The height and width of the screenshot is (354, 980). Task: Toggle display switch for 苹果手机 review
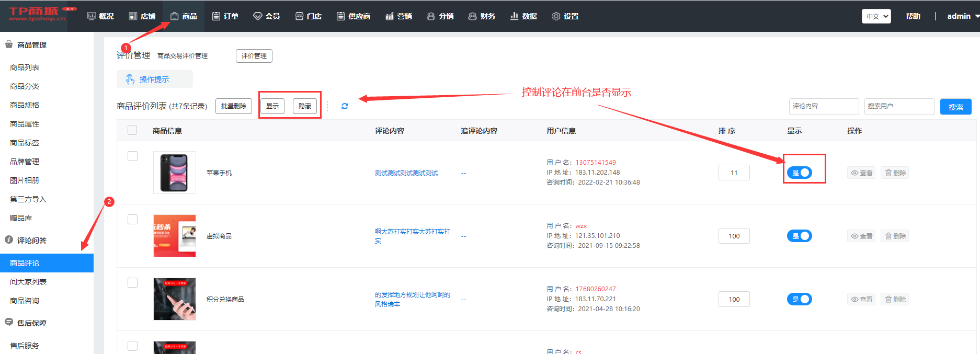pos(799,173)
